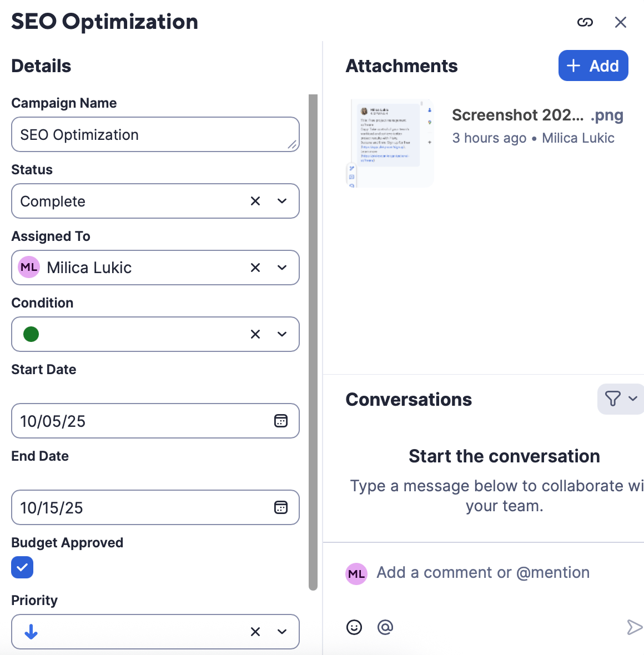The width and height of the screenshot is (644, 655).
Task: Open the Screenshot .png attachment name
Action: coord(537,115)
